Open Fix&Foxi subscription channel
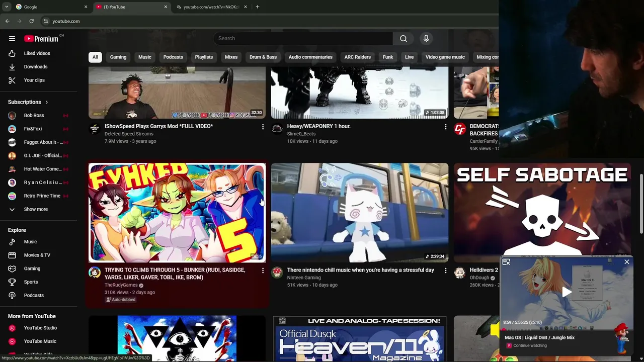The width and height of the screenshot is (644, 362). tap(38, 129)
